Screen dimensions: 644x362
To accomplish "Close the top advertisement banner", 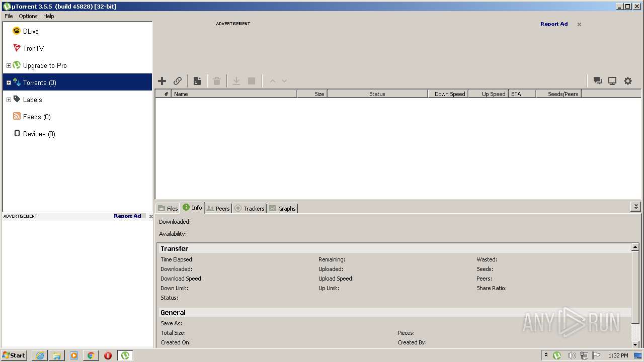I will [579, 24].
